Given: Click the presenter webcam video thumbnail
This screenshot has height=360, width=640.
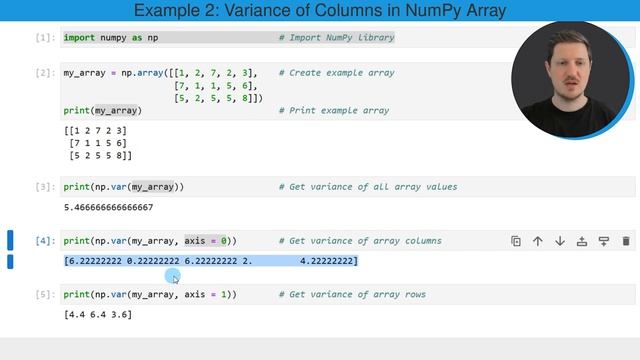Looking at the screenshot, I should tap(572, 80).
